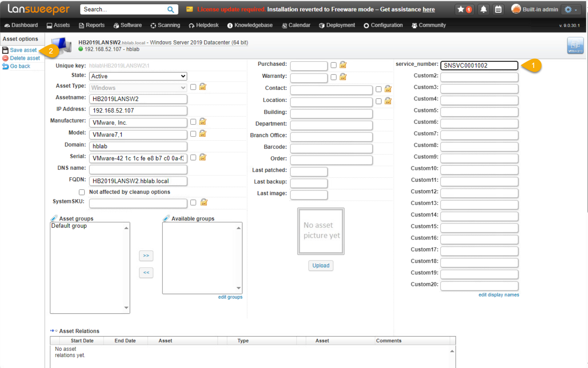Click the red Delete asset icon
This screenshot has width=588, height=368.
(5, 58)
